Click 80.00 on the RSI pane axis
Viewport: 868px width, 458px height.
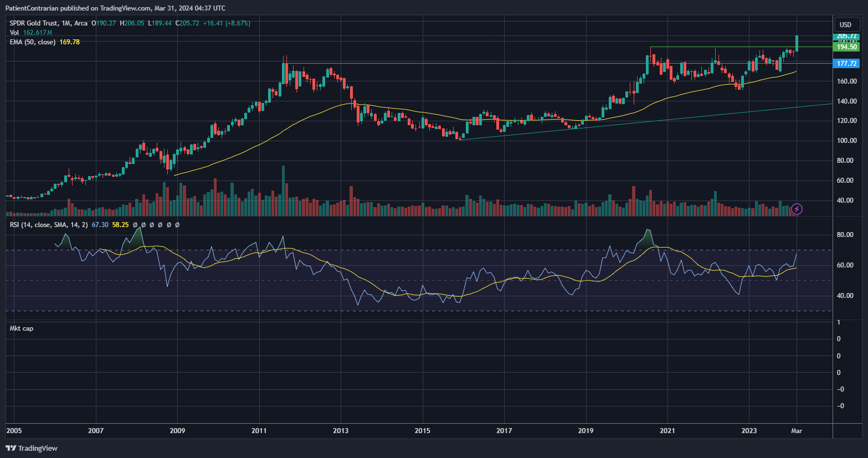(845, 235)
